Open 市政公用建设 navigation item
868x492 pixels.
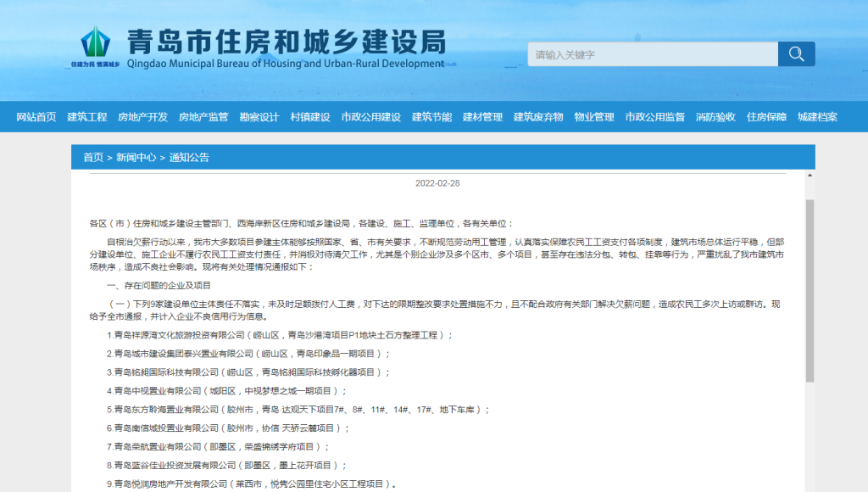(371, 117)
